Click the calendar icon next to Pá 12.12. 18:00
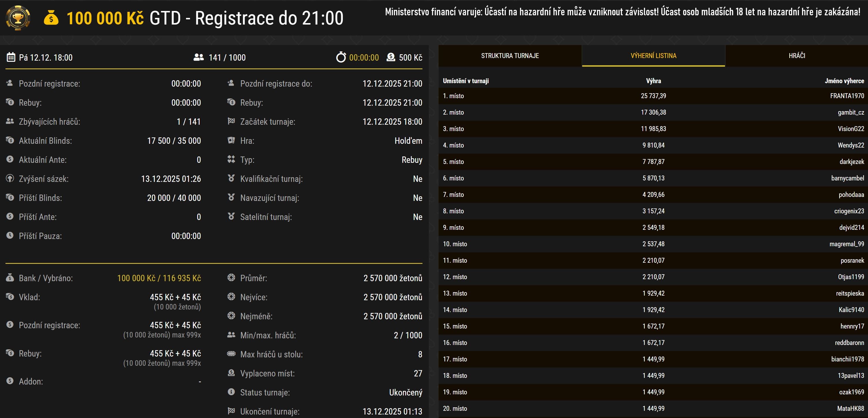 pos(11,57)
